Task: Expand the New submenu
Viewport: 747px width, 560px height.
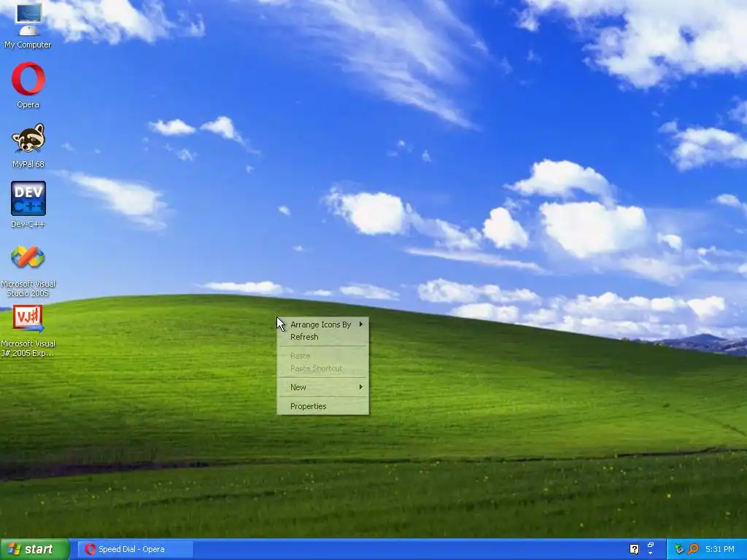Action: (323, 387)
